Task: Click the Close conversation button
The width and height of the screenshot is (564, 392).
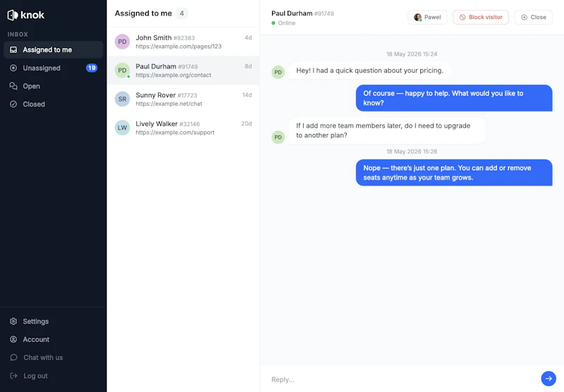Action: pyautogui.click(x=534, y=17)
